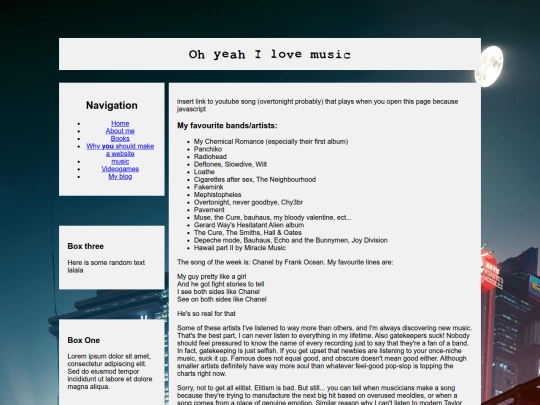
Task: Click the lyric And he got fight stories
Action: (x=220, y=284)
